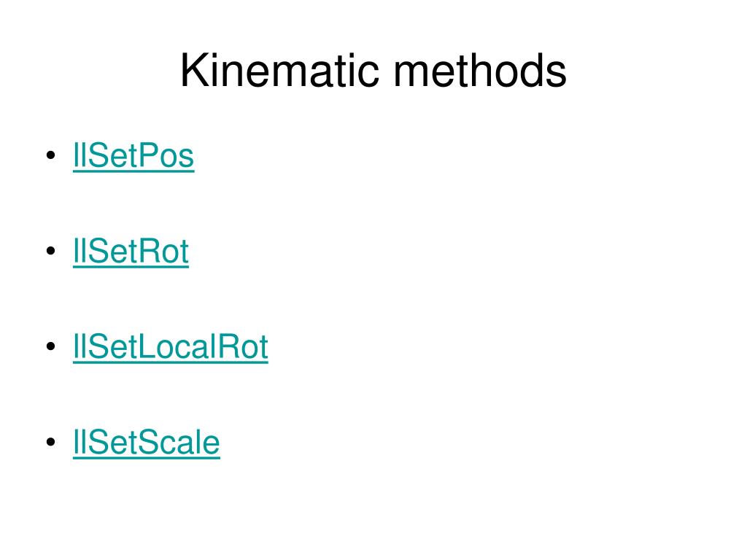Click the llSetLocalRot link
Image resolution: width=747 pixels, height=560 pixels.
click(171, 347)
